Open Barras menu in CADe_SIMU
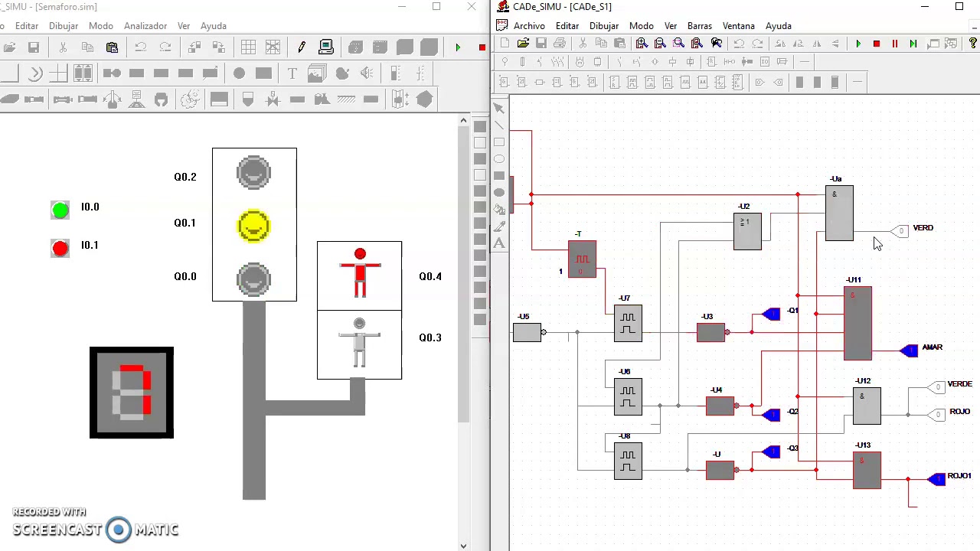The height and width of the screenshot is (551, 980). [x=700, y=25]
